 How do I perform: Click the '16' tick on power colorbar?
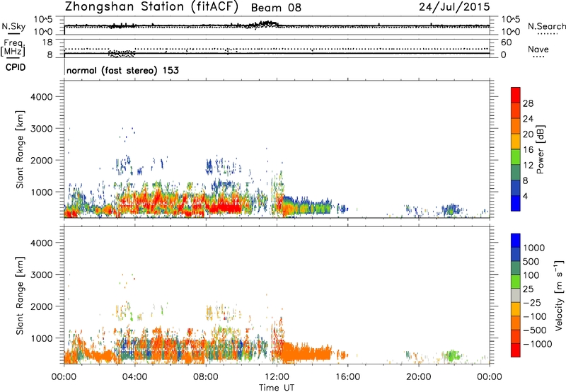(x=528, y=150)
